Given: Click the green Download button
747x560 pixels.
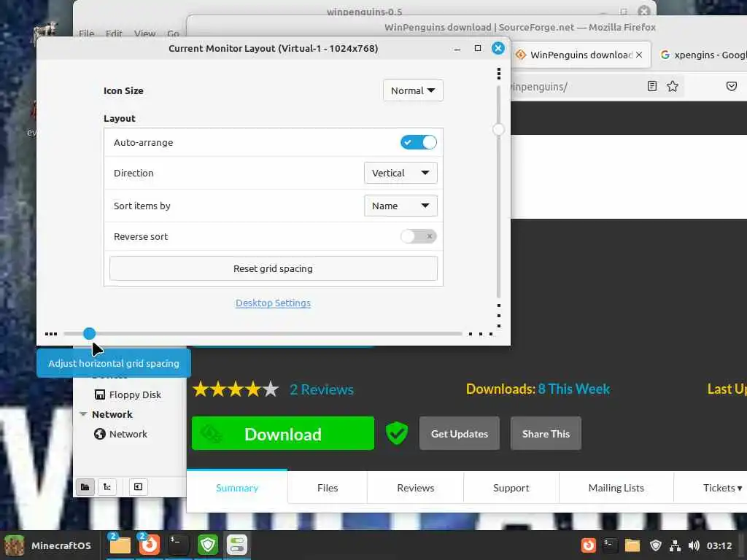Looking at the screenshot, I should pos(282,433).
